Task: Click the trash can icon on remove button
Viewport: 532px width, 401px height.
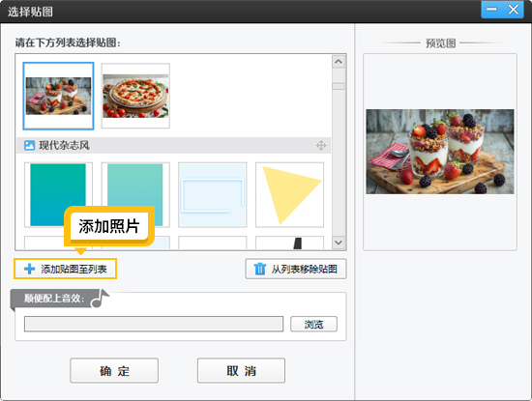Action: (x=260, y=269)
